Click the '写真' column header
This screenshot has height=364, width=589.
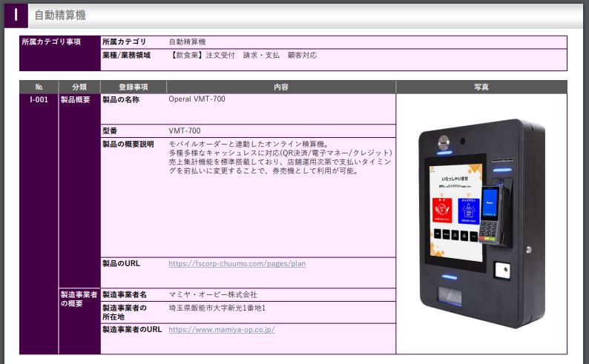(481, 87)
